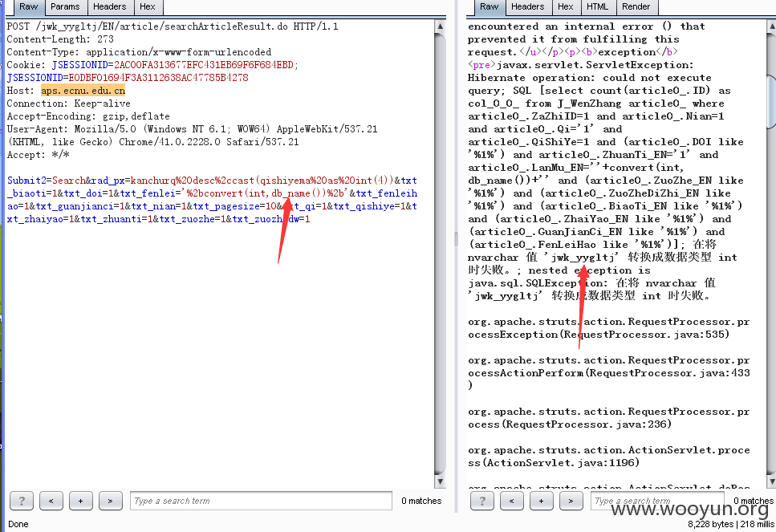Focus the response search term field
The image size is (776, 532).
657,501
